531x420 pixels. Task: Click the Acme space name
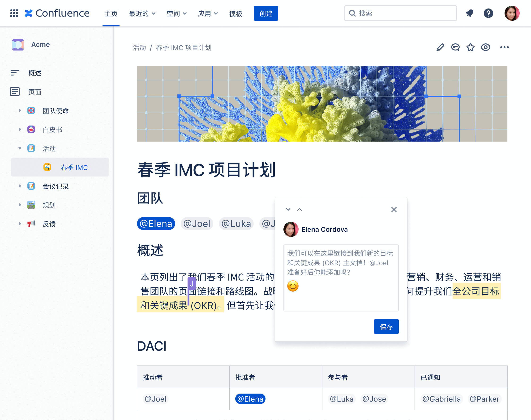tap(40, 45)
